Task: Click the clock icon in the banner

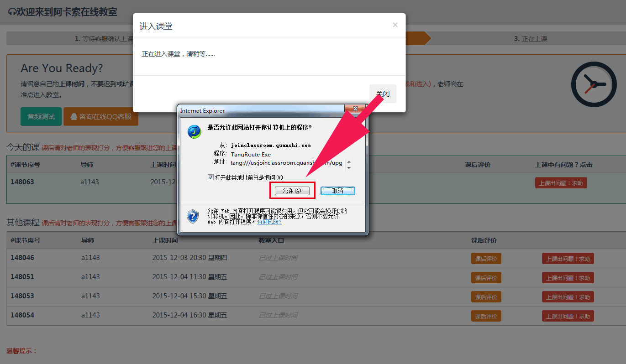Action: coord(593,84)
